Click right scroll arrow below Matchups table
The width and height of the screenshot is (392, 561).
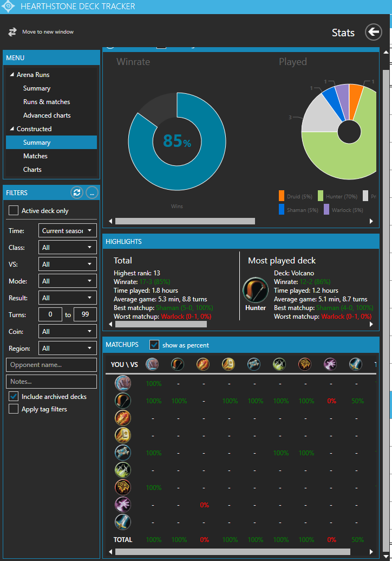click(x=371, y=552)
